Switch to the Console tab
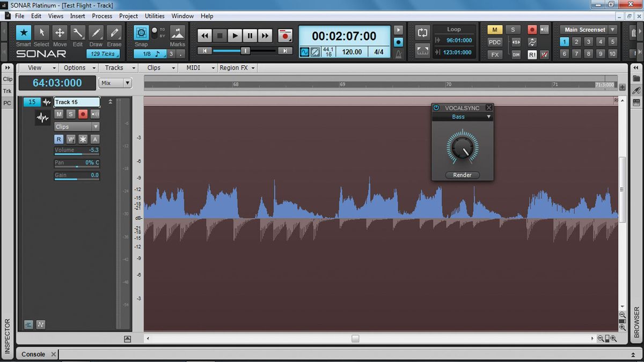 [33, 354]
